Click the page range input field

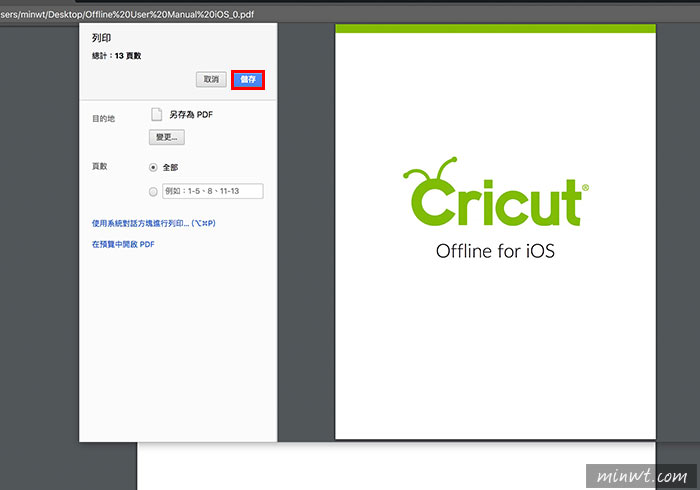(212, 191)
